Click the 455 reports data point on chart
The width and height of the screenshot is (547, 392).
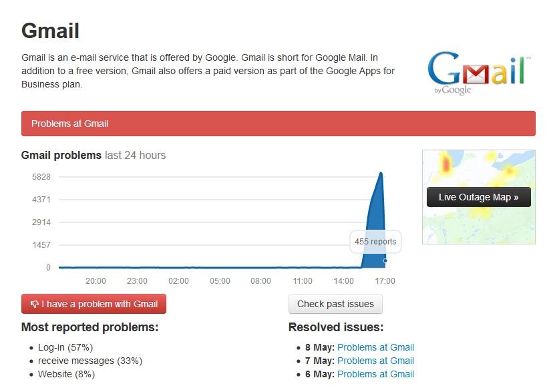[x=385, y=260]
